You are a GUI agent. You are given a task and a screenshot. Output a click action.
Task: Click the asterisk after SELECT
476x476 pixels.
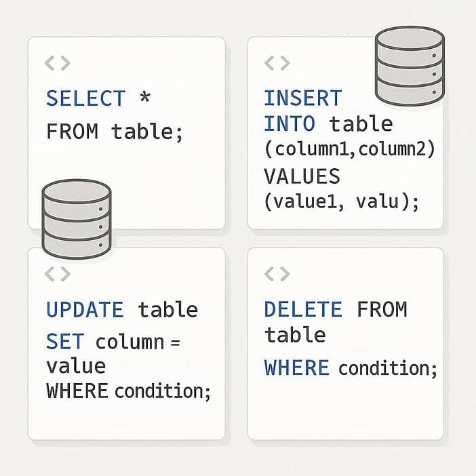(144, 98)
